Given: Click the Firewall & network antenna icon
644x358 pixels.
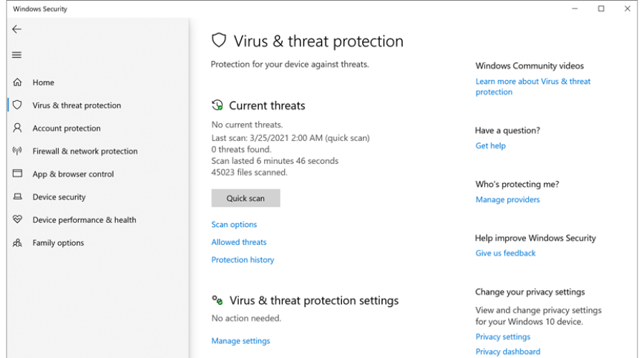Looking at the screenshot, I should pyautogui.click(x=17, y=151).
